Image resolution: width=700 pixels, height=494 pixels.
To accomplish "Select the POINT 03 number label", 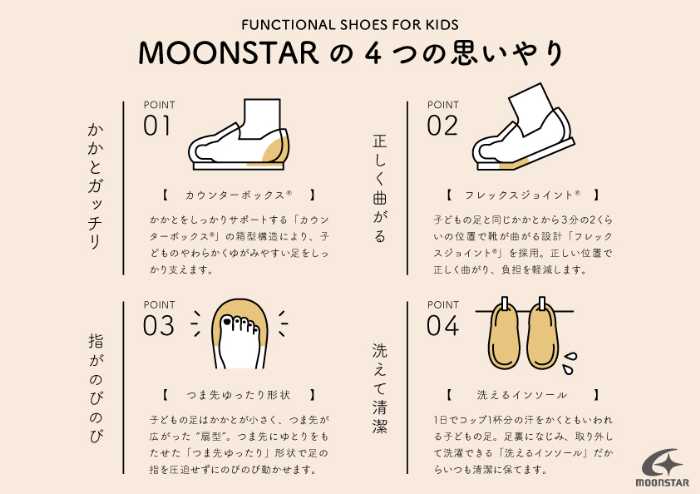I will [x=159, y=318].
